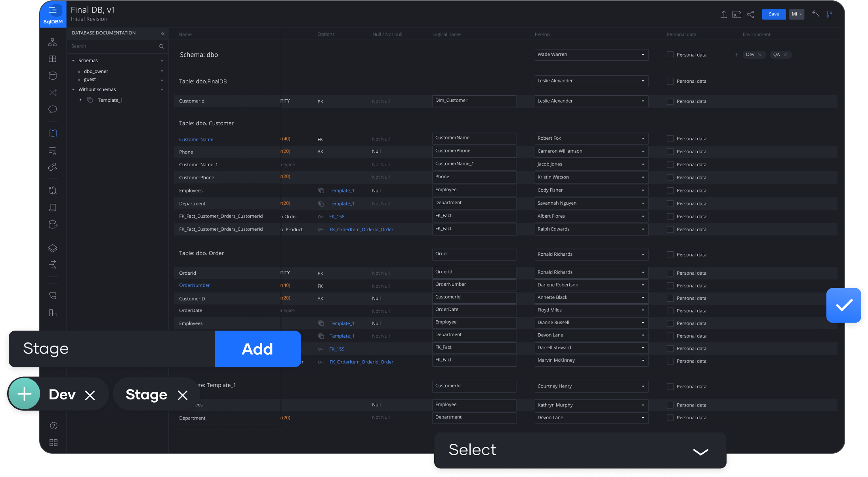Click the upload icon in header

(723, 15)
